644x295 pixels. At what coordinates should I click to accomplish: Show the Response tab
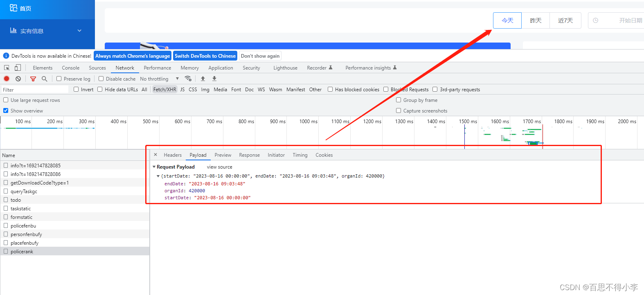pos(250,155)
